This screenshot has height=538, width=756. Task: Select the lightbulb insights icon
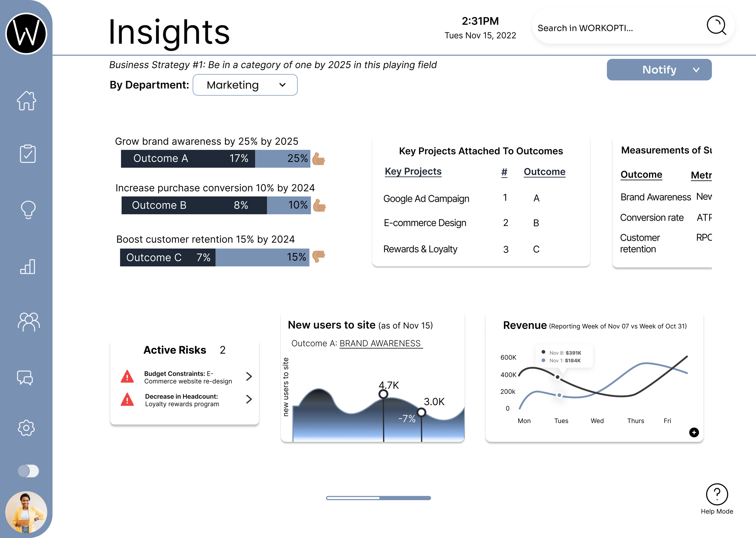point(28,210)
